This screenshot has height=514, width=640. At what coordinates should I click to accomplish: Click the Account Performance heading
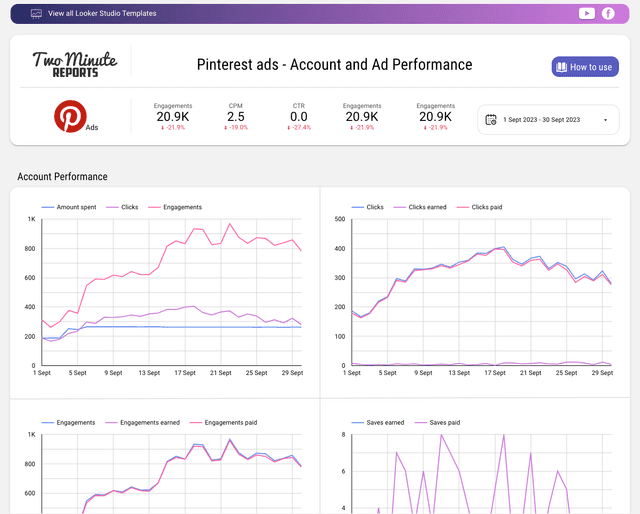(x=62, y=176)
